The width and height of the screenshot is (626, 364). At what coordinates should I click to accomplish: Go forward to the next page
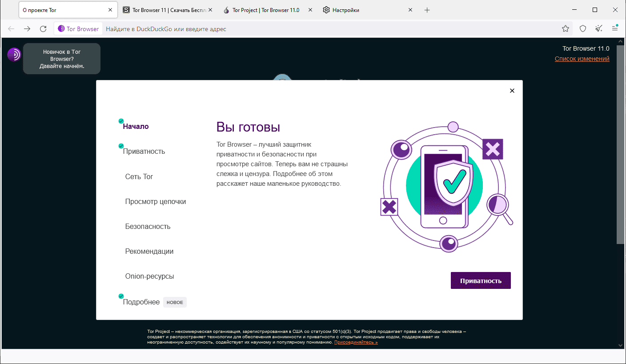(x=27, y=29)
